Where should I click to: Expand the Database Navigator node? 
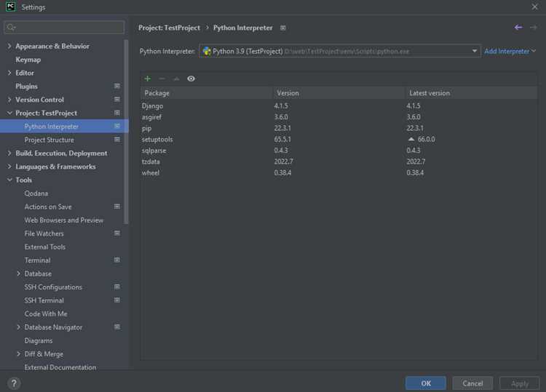click(x=18, y=327)
